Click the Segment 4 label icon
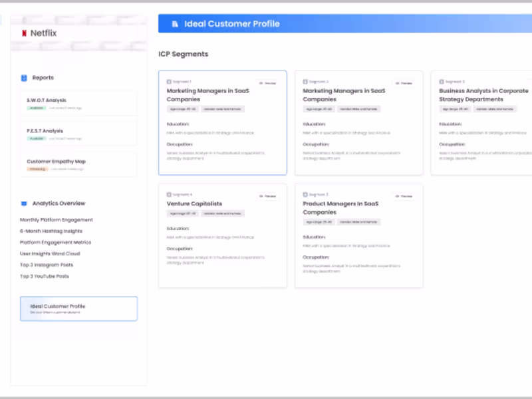Viewport: 532px width, 399px height. [x=169, y=195]
